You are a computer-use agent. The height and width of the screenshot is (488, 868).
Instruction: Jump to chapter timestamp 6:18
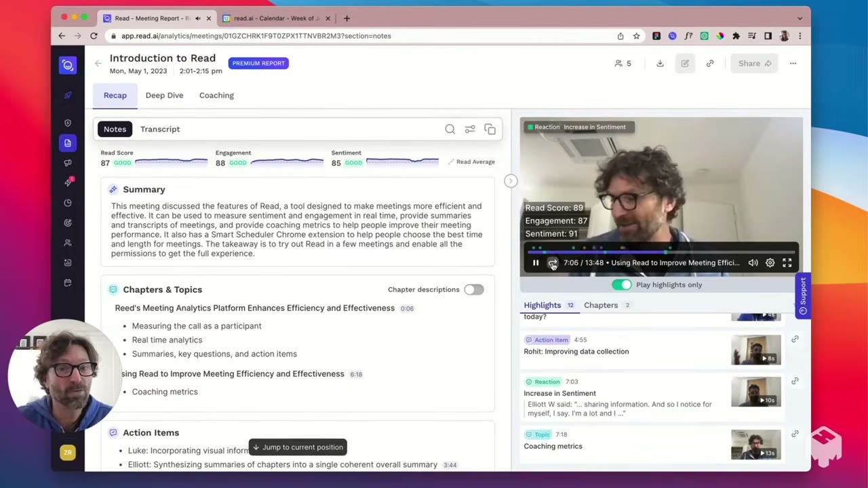click(x=356, y=374)
